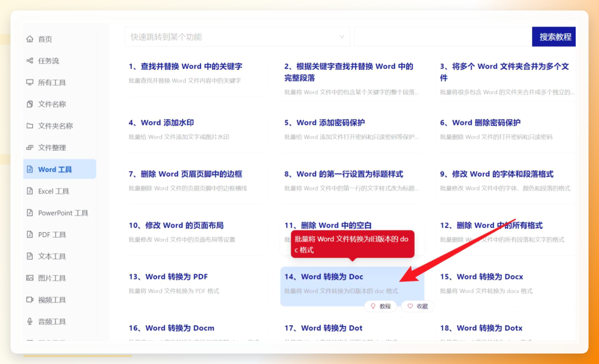
Task: Click the organize icon beside 文件整理
Action: pos(30,147)
